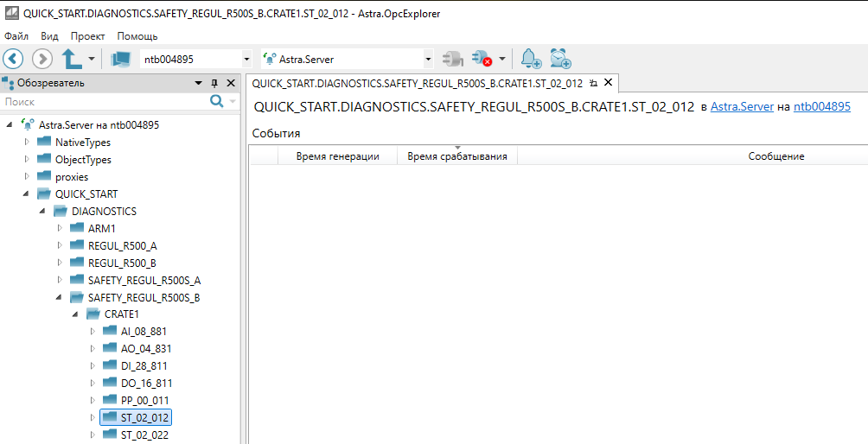This screenshot has height=444, width=868.
Task: Follow the Astra.Server link in header
Action: (742, 106)
